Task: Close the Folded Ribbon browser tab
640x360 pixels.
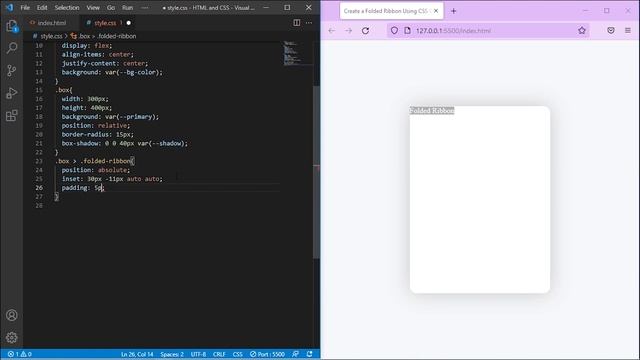Action: coord(436,11)
